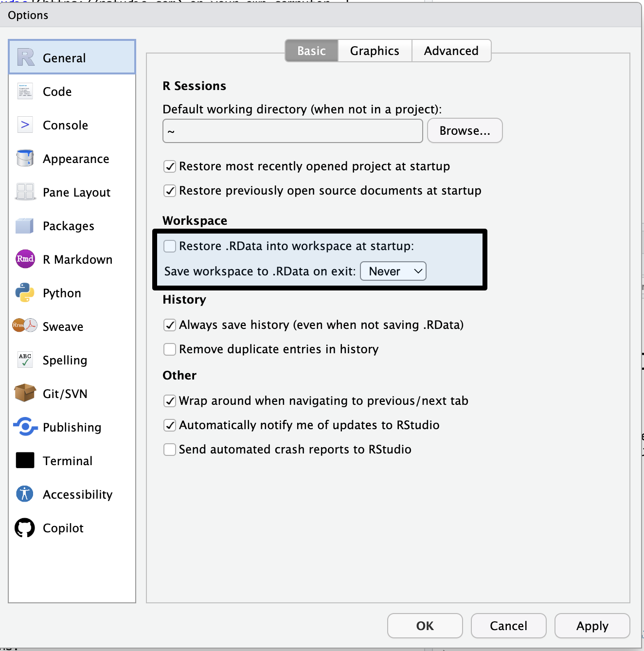Click the Python settings icon
644x651 pixels.
tap(24, 293)
